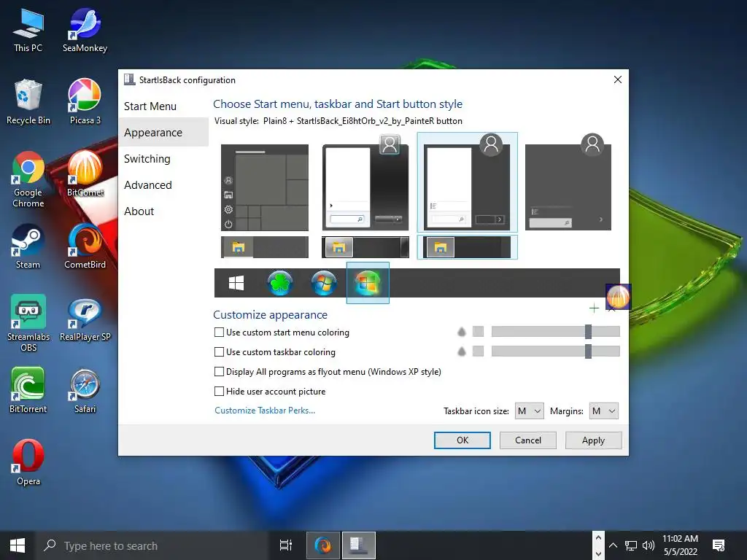Select the Windows 7 blue orb start button
This screenshot has width=747, height=560.
pos(323,283)
